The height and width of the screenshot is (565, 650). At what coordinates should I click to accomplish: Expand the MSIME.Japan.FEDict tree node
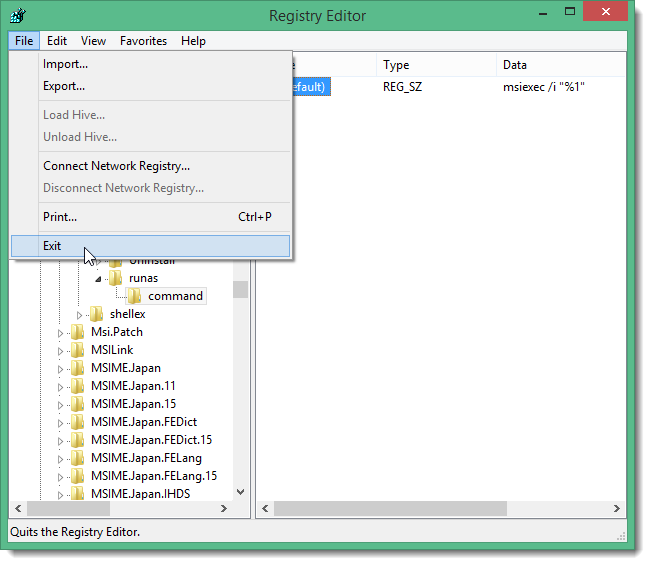[x=60, y=423]
